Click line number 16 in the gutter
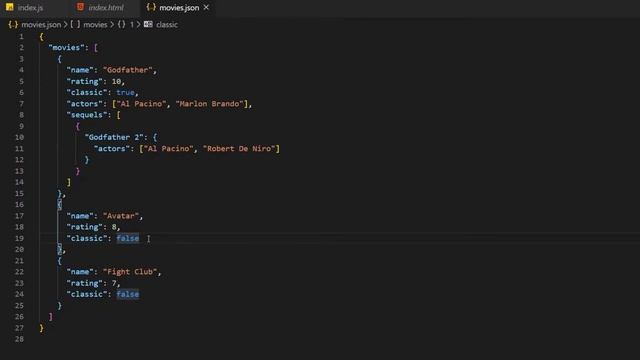Viewport: 640px width, 360px height. pyautogui.click(x=19, y=204)
